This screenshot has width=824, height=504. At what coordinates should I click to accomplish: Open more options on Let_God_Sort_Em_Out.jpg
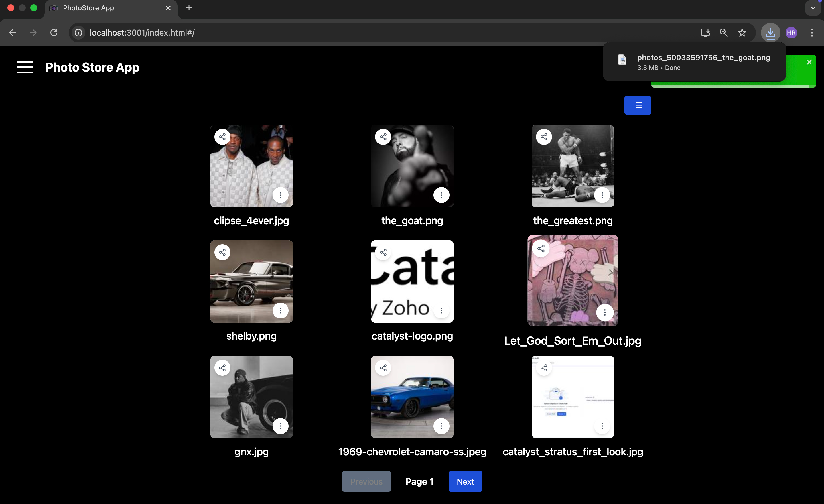tap(605, 312)
